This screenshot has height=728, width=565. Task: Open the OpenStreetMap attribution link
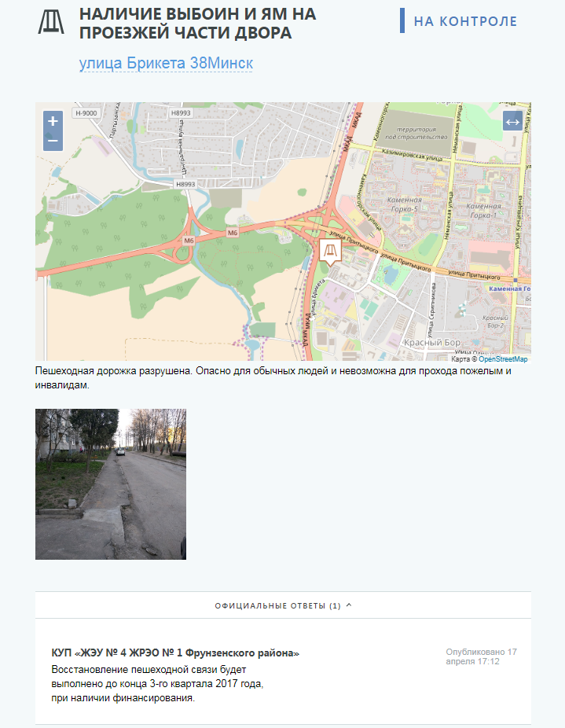tap(503, 358)
